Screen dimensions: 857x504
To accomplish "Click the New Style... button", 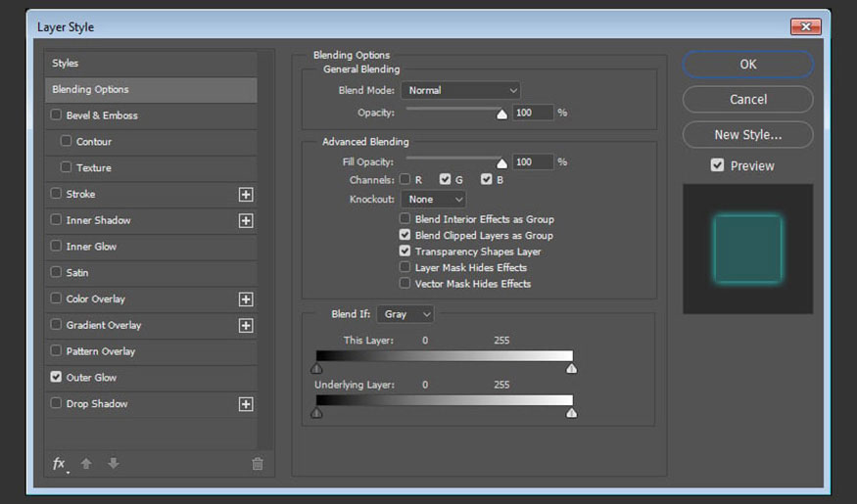I will (x=747, y=135).
